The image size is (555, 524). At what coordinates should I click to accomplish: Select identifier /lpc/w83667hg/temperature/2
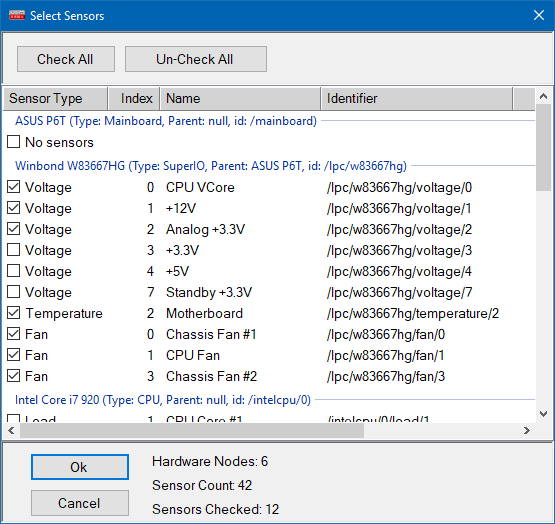413,313
